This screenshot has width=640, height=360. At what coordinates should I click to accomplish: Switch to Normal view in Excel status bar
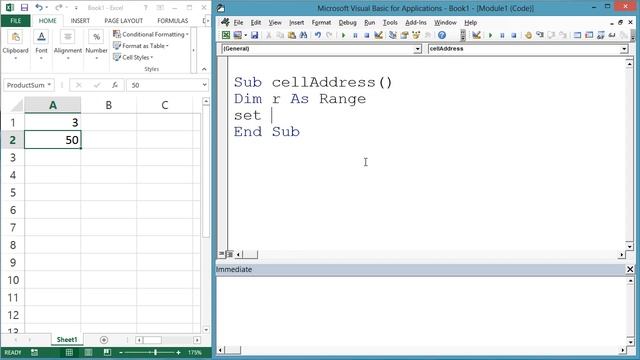(69, 352)
